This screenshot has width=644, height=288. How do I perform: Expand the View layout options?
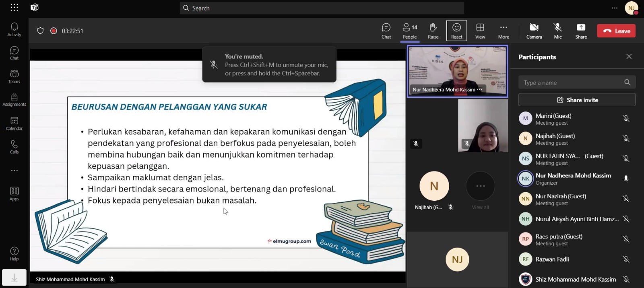click(x=480, y=31)
